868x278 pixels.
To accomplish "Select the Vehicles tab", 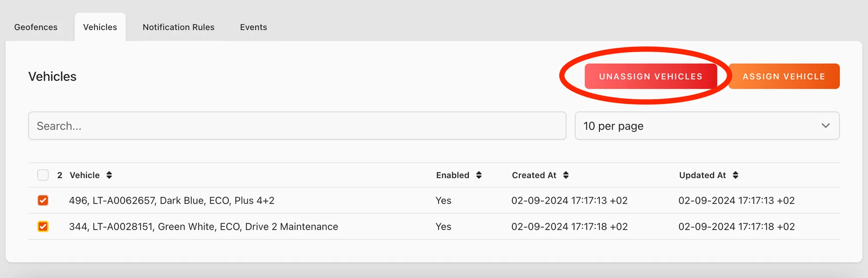I will coord(100,27).
